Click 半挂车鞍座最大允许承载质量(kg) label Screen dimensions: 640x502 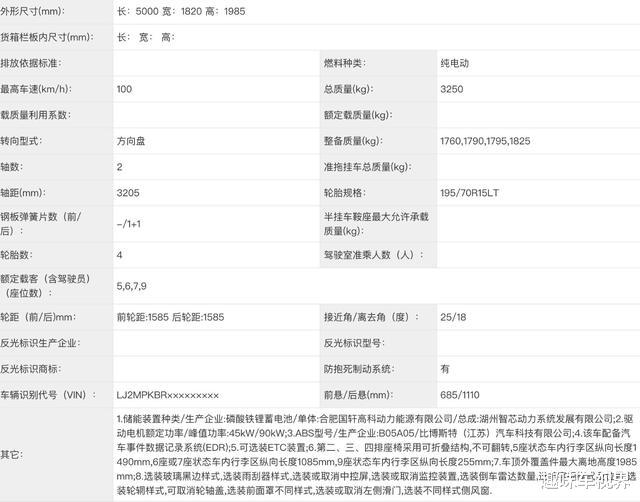[x=376, y=224]
